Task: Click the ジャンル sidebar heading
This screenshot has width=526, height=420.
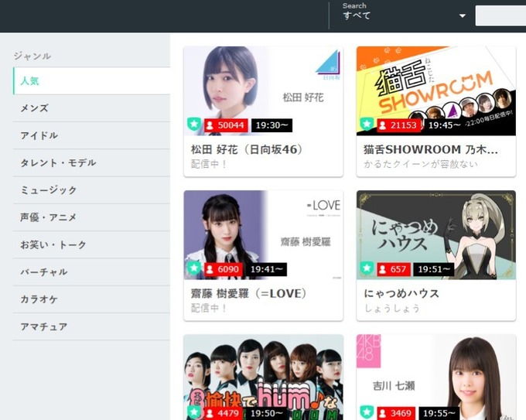Action: (x=32, y=56)
